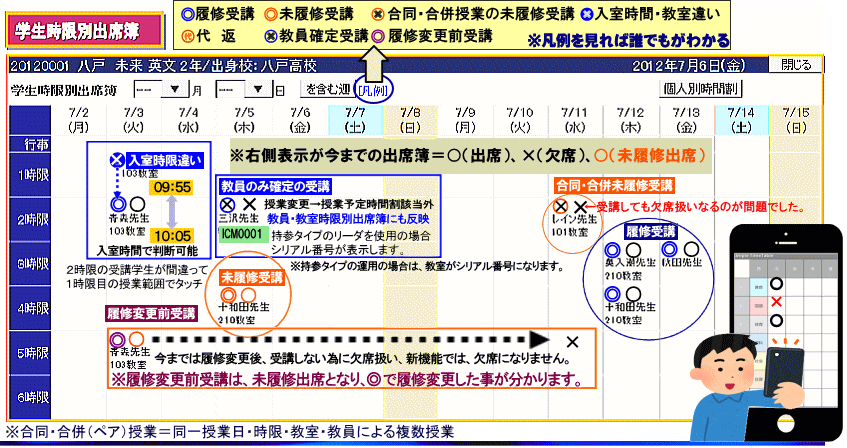Click the を含む週 button

(327, 89)
